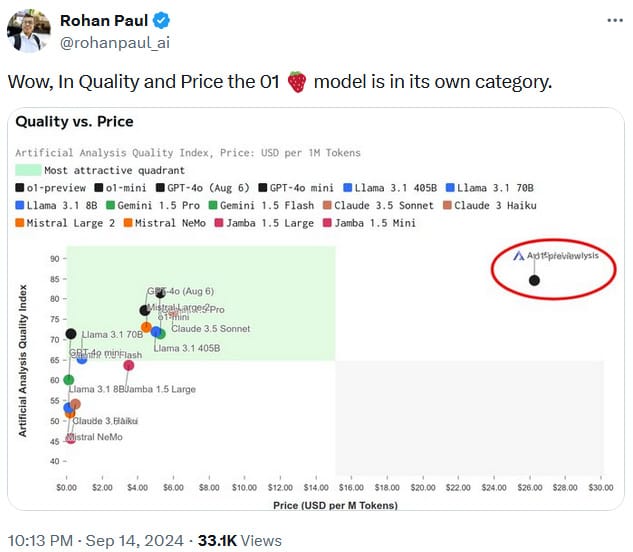Open Rohan Paul's profile avatar
This screenshot has height=552, width=633.
coord(29,30)
